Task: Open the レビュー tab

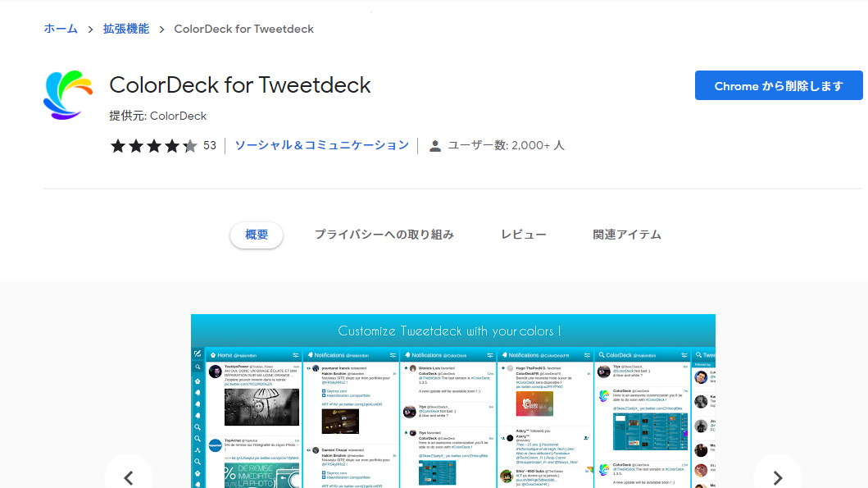Action: click(x=523, y=235)
